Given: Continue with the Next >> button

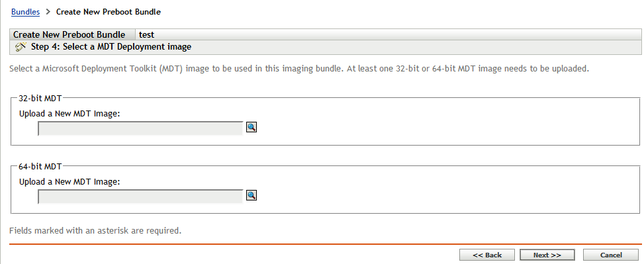Looking at the screenshot, I should [x=547, y=255].
